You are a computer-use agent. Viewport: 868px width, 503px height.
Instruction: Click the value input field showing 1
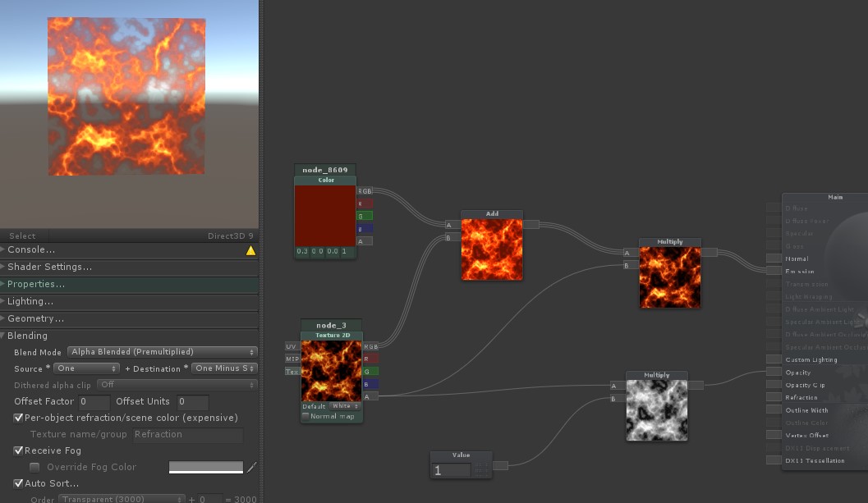click(x=451, y=469)
